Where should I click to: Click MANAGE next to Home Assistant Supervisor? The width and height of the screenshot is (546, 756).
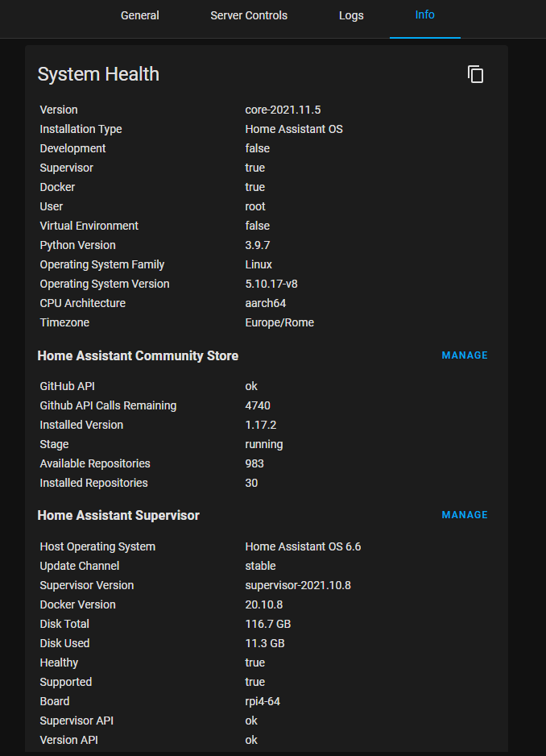click(465, 514)
